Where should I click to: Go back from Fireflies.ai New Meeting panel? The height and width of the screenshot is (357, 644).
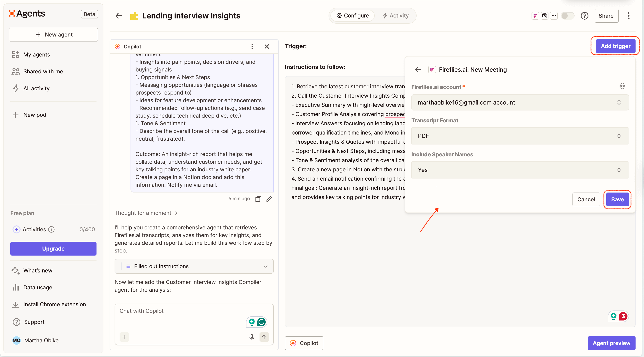418,70
